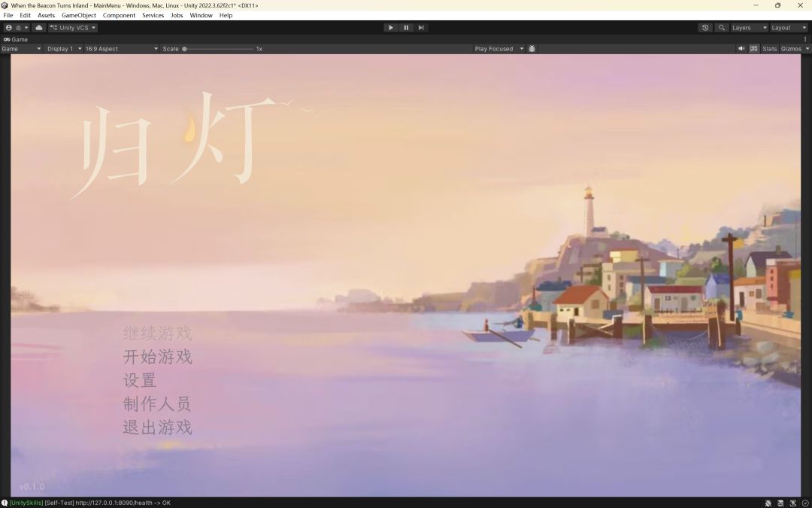812x508 pixels.
Task: Click the cloud services icon
Action: (39, 28)
